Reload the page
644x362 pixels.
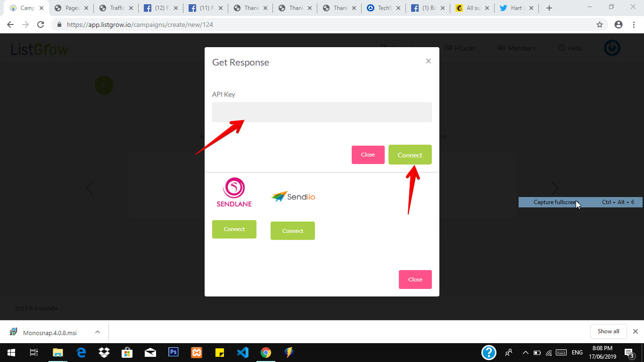tap(41, 25)
